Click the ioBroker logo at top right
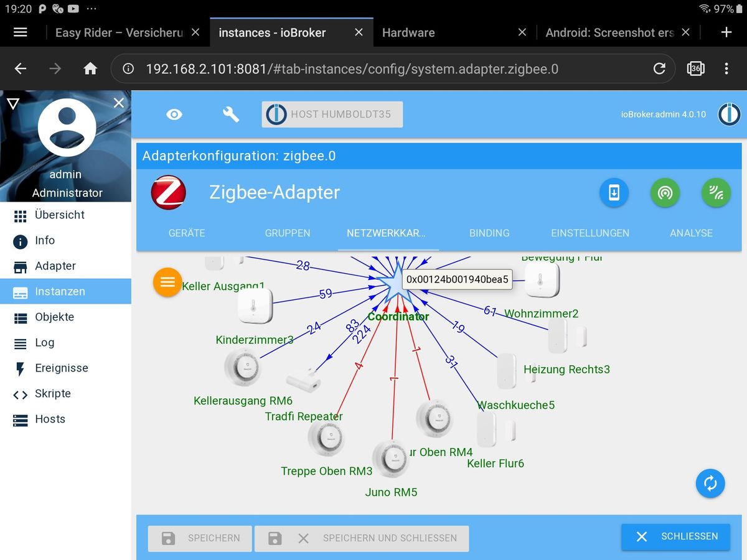 point(729,114)
